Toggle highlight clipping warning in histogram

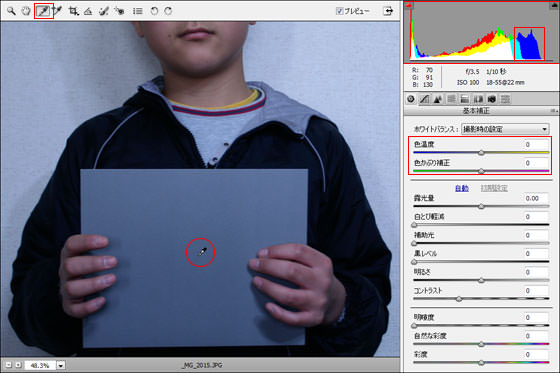point(556,5)
